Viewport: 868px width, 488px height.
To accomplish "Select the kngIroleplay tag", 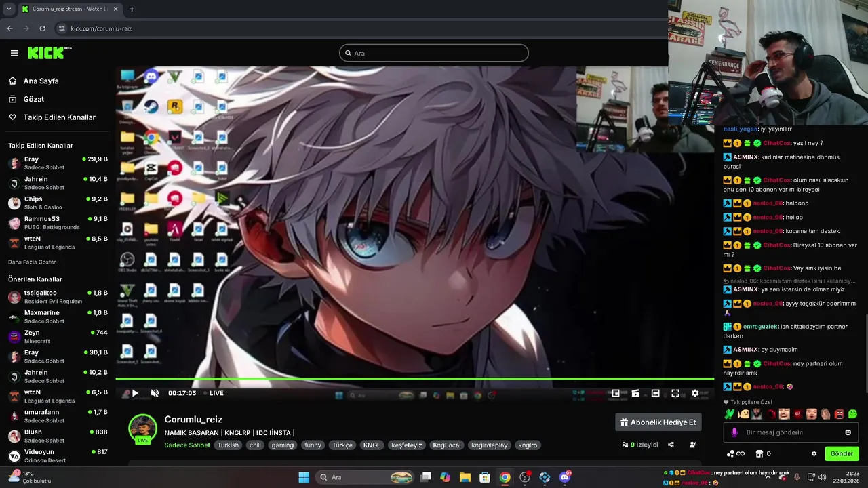I will click(490, 445).
